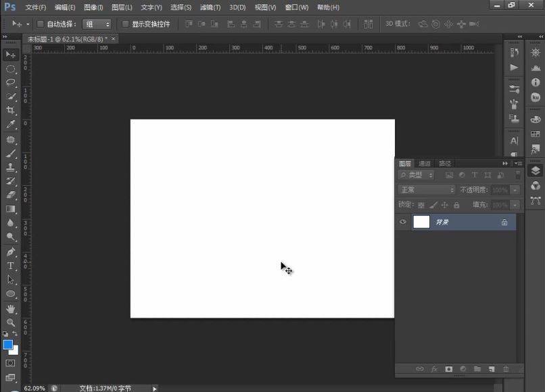
Task: Open the 类型 layer filter dropdown
Action: [x=416, y=175]
